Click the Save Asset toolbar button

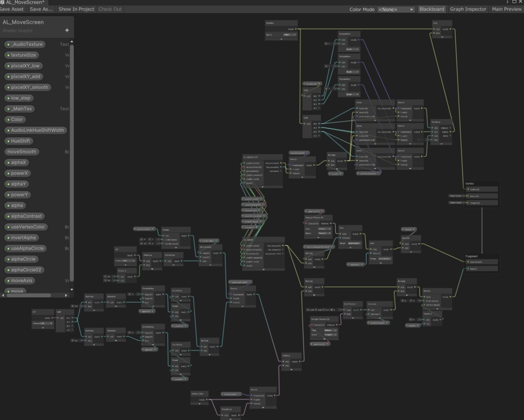(12, 9)
